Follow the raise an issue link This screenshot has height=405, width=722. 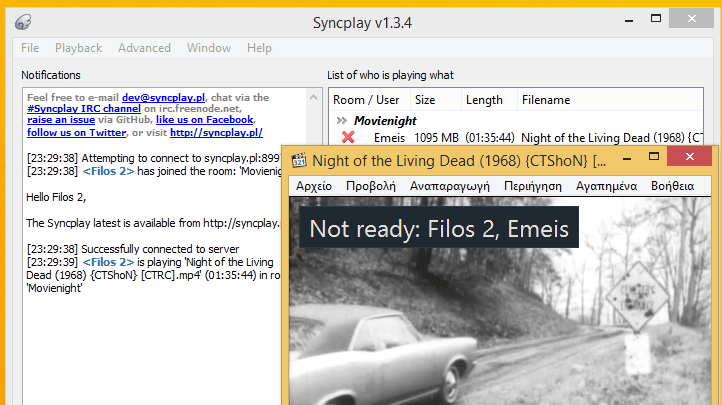tap(61, 120)
